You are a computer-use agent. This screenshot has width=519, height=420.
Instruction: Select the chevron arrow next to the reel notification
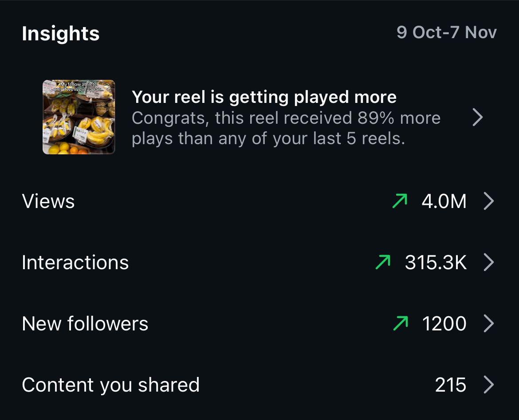click(x=478, y=117)
